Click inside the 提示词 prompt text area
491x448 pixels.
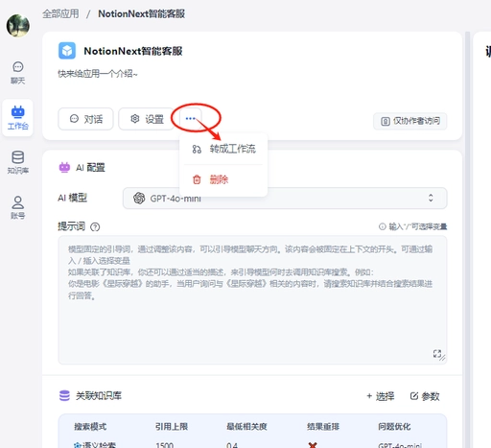[252, 300]
